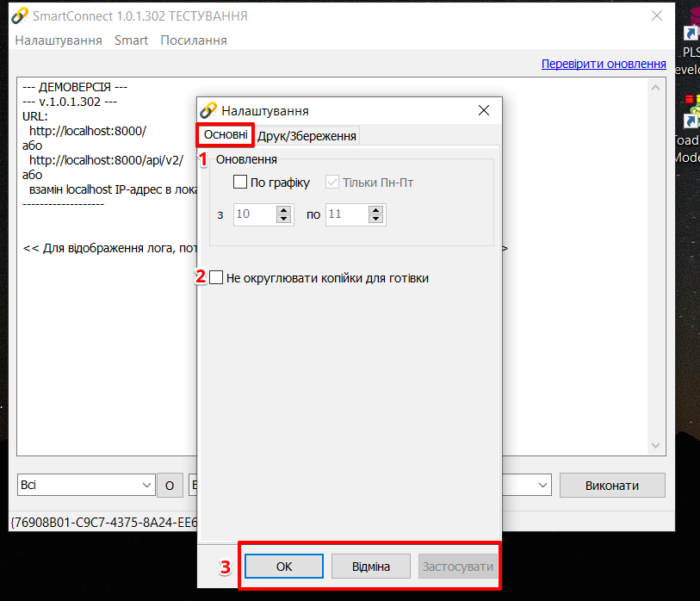Click the '--- ДЕМОВЕРСІЯ ---' line in the log
Viewport: 700px width, 601px height.
coord(75,87)
